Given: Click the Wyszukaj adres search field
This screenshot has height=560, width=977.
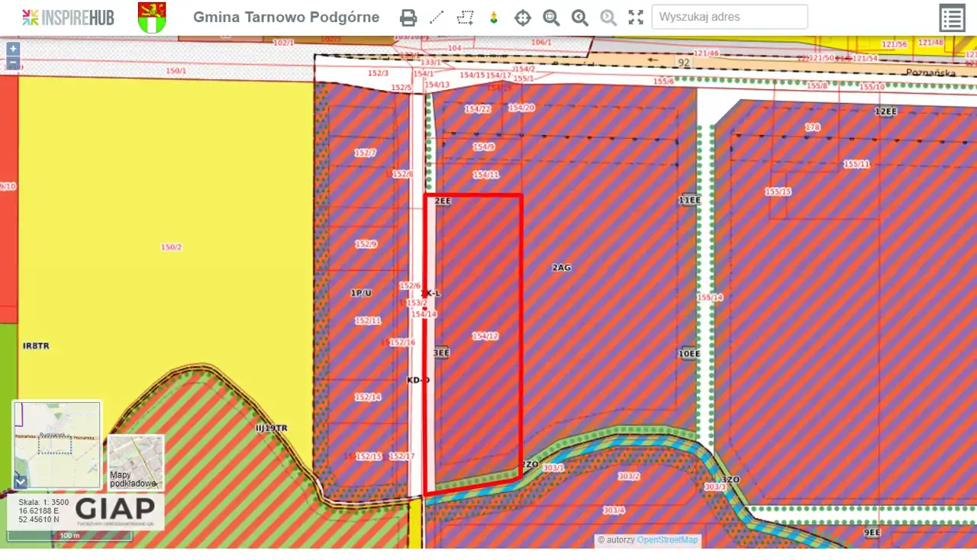Looking at the screenshot, I should [729, 17].
